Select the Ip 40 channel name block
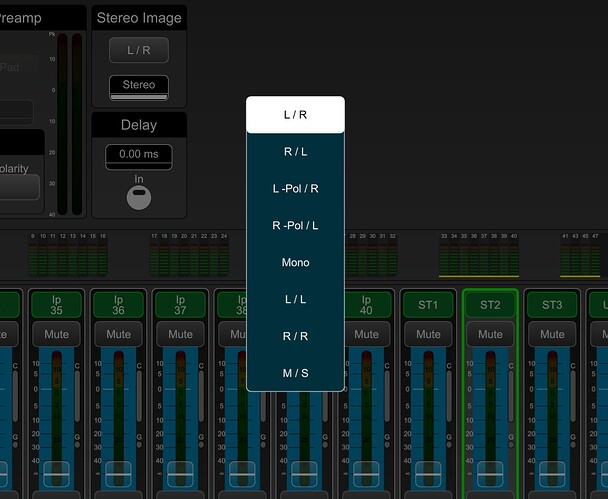Image resolution: width=608 pixels, height=499 pixels. [367, 305]
